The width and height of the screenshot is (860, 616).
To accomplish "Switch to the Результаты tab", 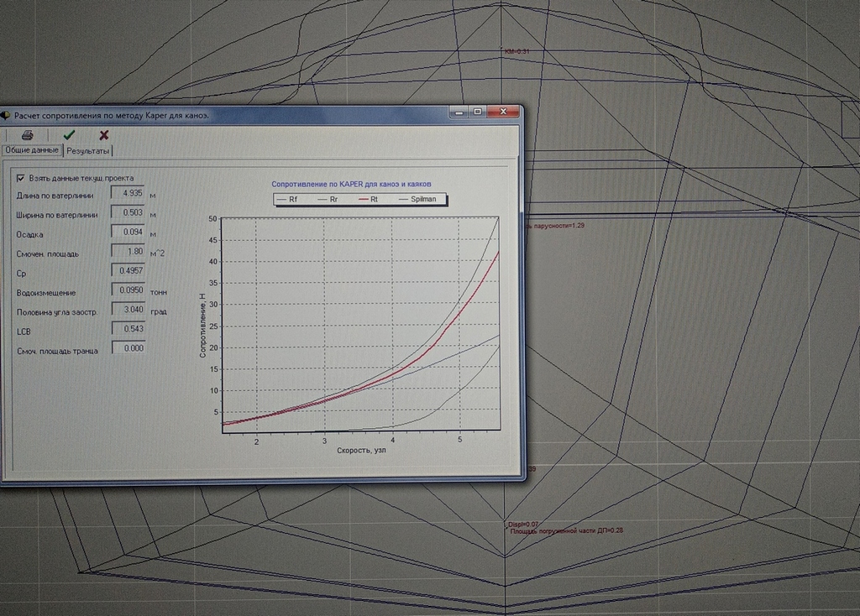I will (89, 151).
